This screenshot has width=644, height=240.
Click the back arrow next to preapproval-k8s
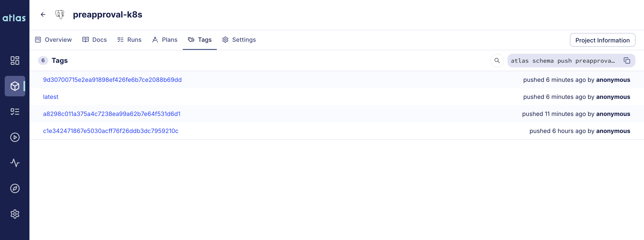(43, 14)
